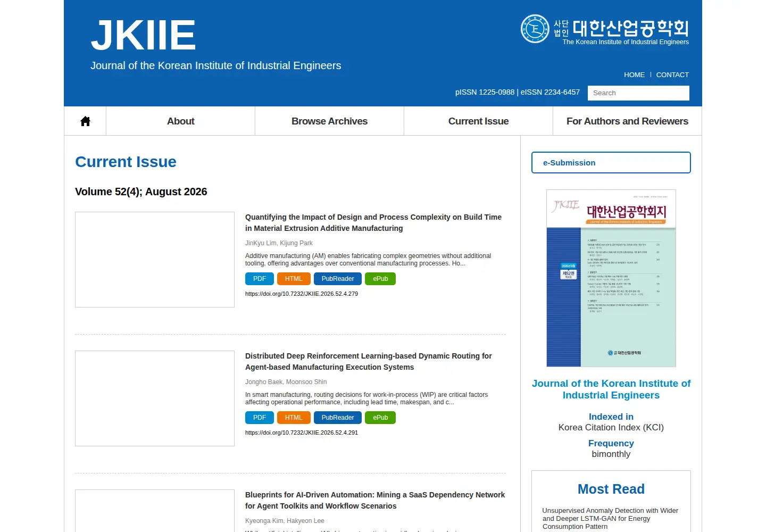Open the CONTACT link in header
766x532 pixels.
click(672, 75)
